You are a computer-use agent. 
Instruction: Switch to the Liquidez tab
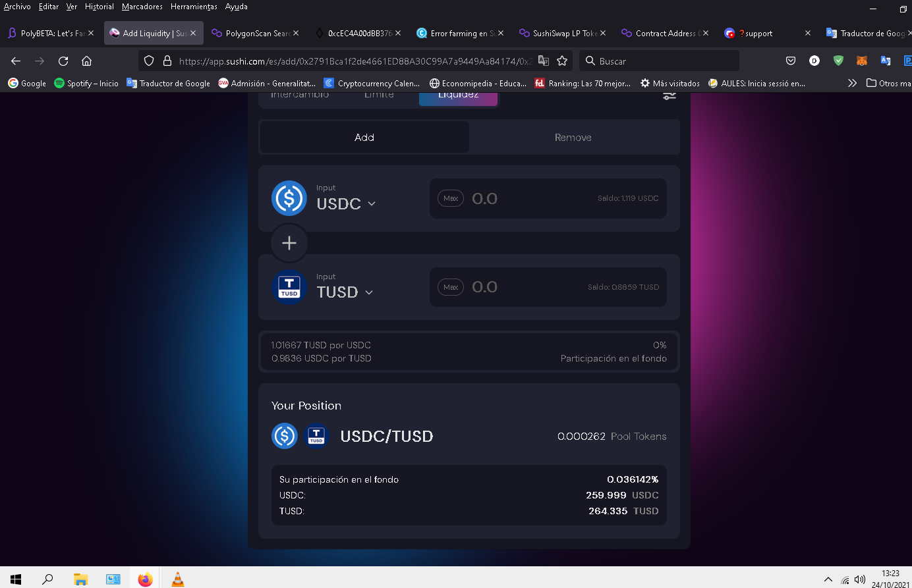(458, 97)
